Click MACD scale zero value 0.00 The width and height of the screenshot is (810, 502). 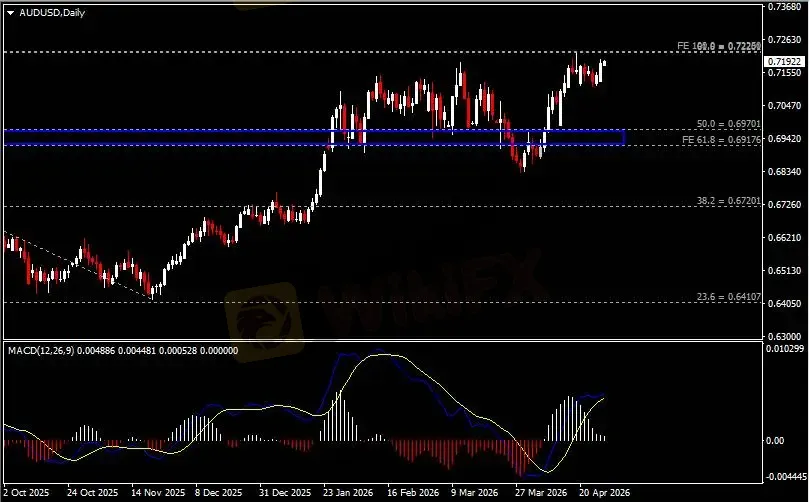point(775,441)
